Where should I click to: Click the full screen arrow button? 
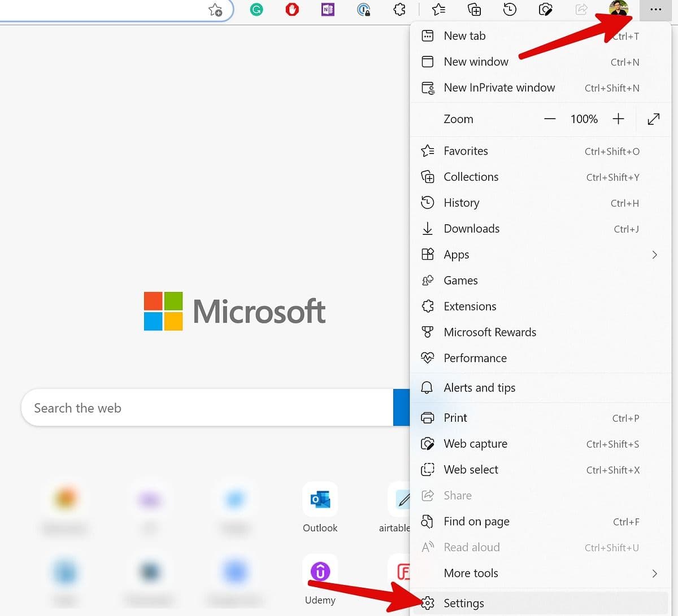(x=653, y=119)
